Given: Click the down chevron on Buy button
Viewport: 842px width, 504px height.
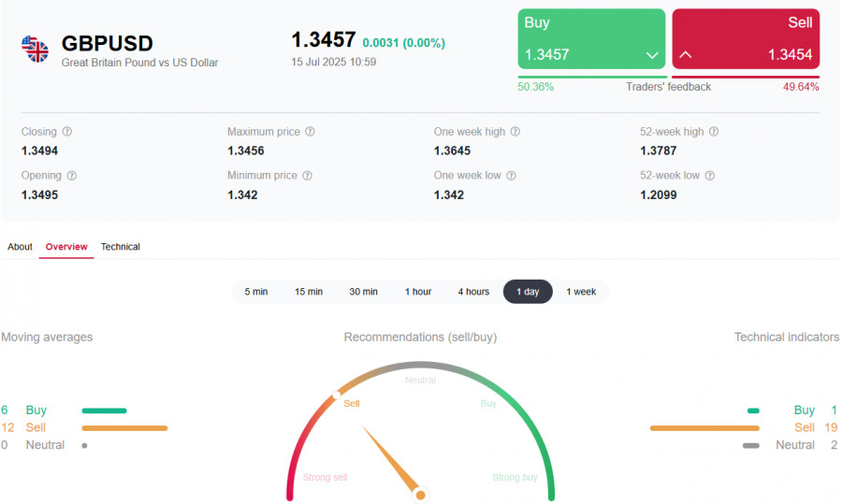Looking at the screenshot, I should (x=652, y=55).
